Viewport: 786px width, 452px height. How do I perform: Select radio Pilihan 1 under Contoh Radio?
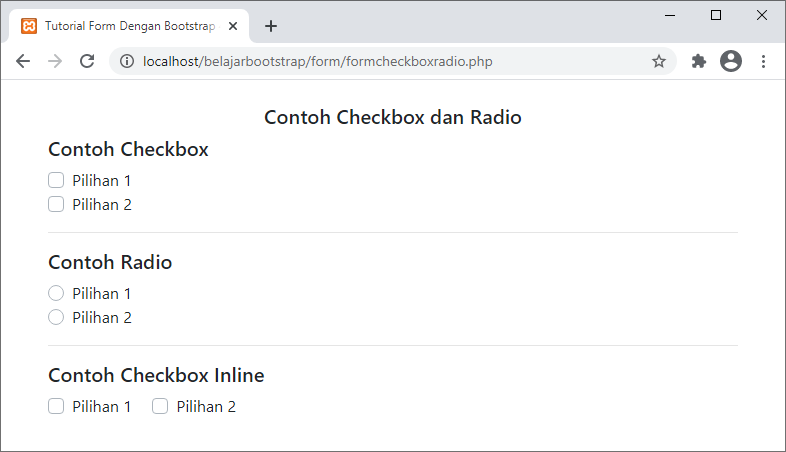tap(56, 294)
